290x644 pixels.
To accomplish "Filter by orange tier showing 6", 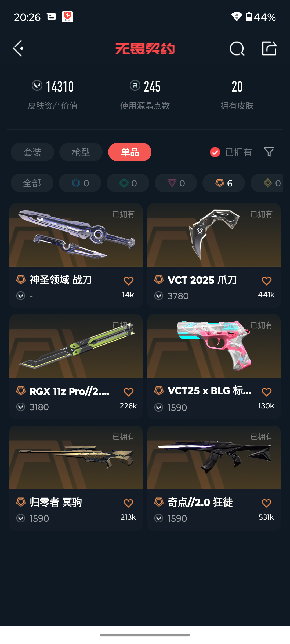I will (x=224, y=183).
